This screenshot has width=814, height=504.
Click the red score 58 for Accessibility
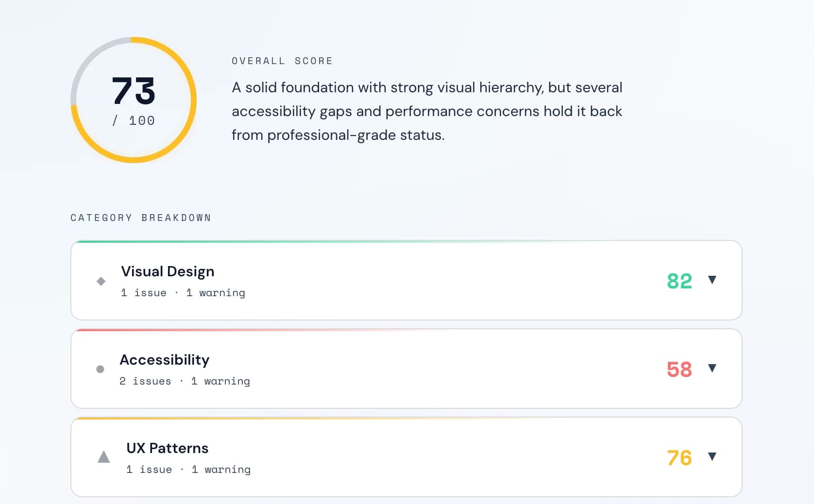coord(679,370)
